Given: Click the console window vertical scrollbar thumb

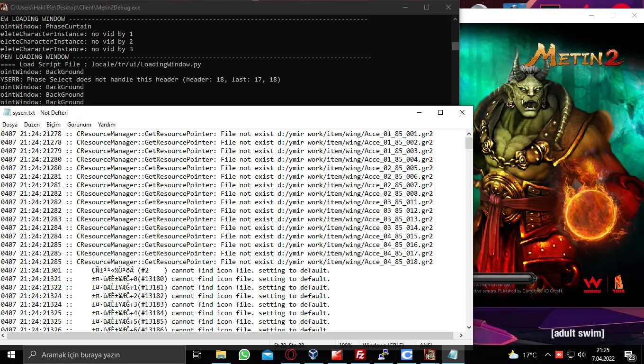Looking at the screenshot, I should [455, 46].
